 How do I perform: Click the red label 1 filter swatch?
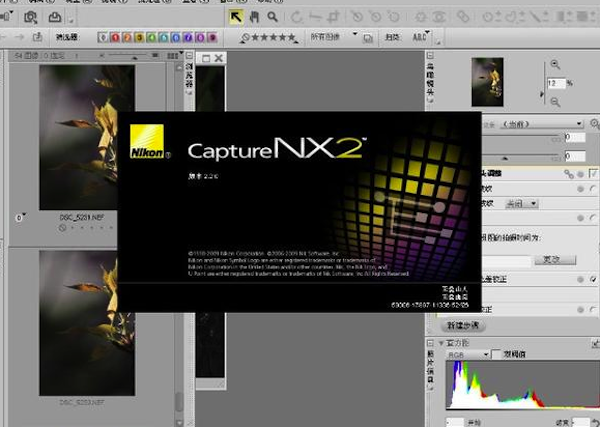[115, 37]
